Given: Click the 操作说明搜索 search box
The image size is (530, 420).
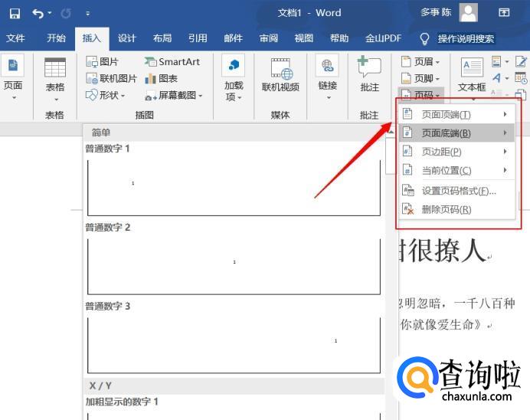Looking at the screenshot, I should (466, 39).
